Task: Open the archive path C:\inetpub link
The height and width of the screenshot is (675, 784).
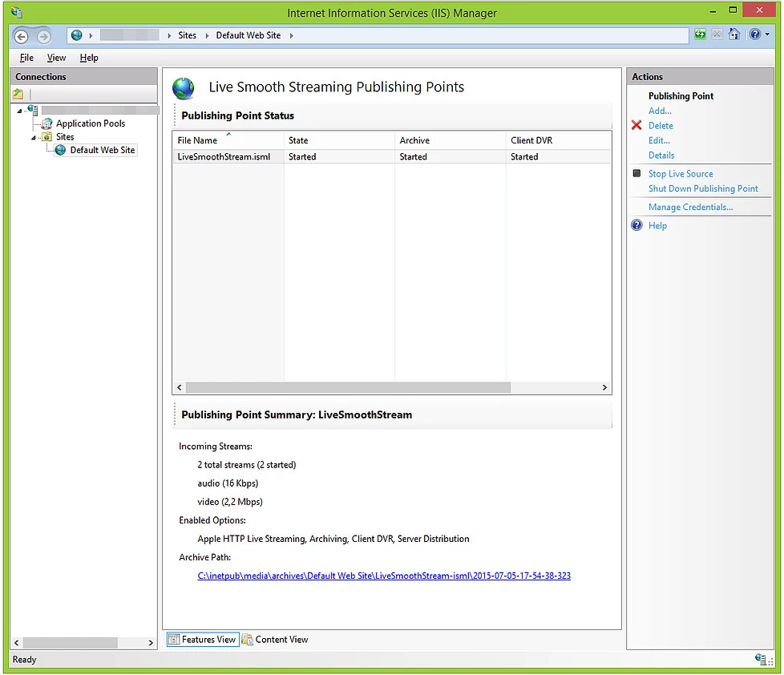Action: click(384, 576)
